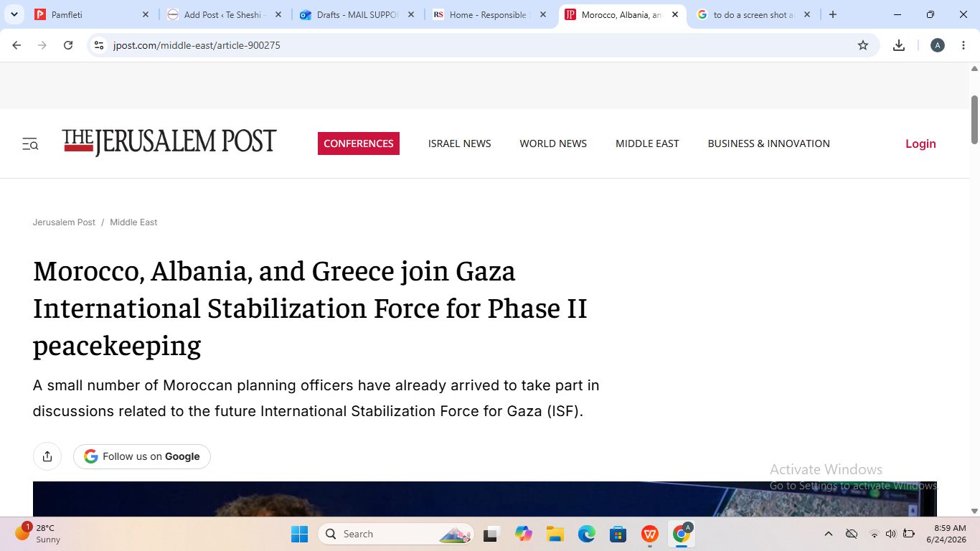Go forward to the next page
Image resolution: width=980 pixels, height=551 pixels.
(x=42, y=45)
